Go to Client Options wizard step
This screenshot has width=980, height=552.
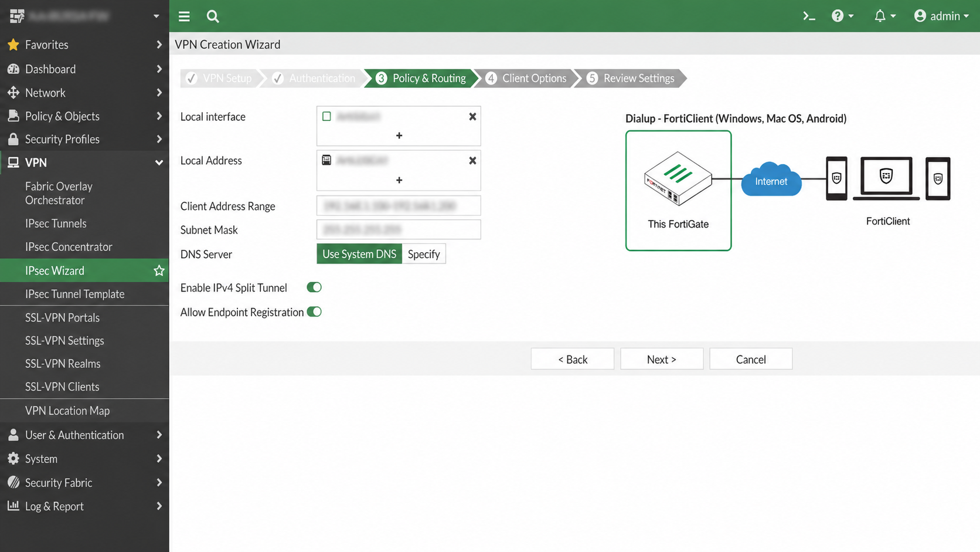pyautogui.click(x=526, y=78)
